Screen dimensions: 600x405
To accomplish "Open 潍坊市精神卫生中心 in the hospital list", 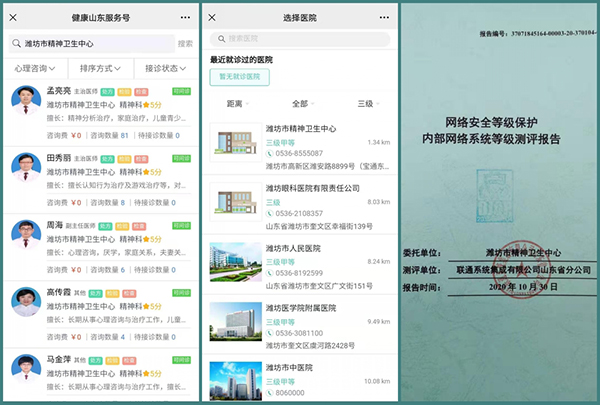I will tap(300, 145).
